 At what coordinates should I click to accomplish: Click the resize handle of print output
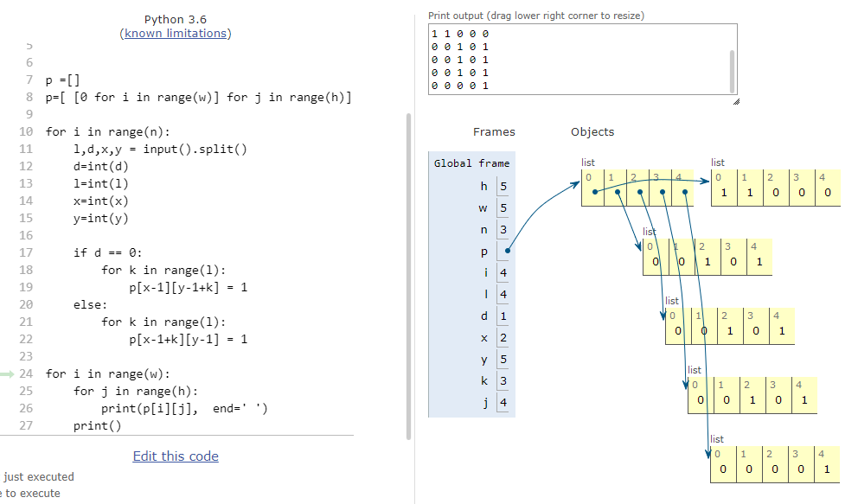736,102
